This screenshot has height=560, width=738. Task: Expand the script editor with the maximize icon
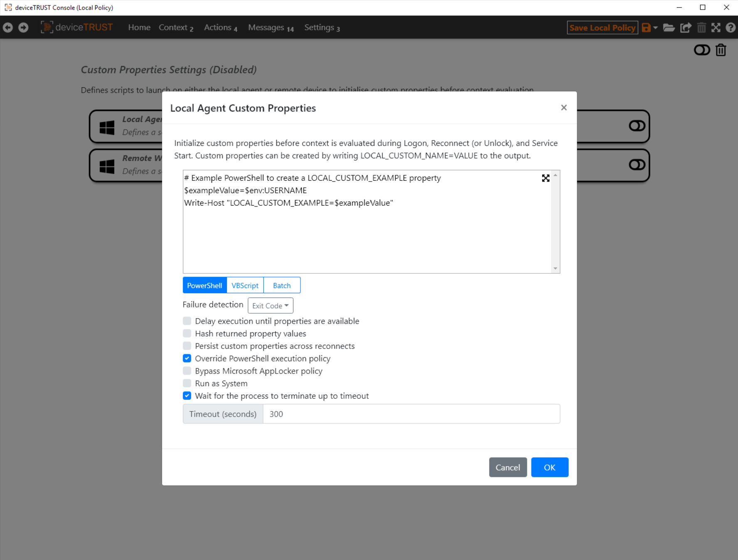point(546,178)
